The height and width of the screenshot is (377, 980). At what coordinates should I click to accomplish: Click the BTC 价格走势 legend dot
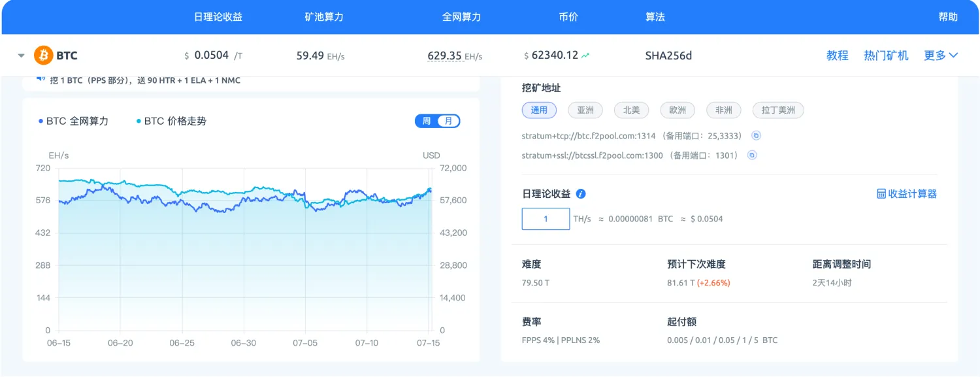pos(137,121)
